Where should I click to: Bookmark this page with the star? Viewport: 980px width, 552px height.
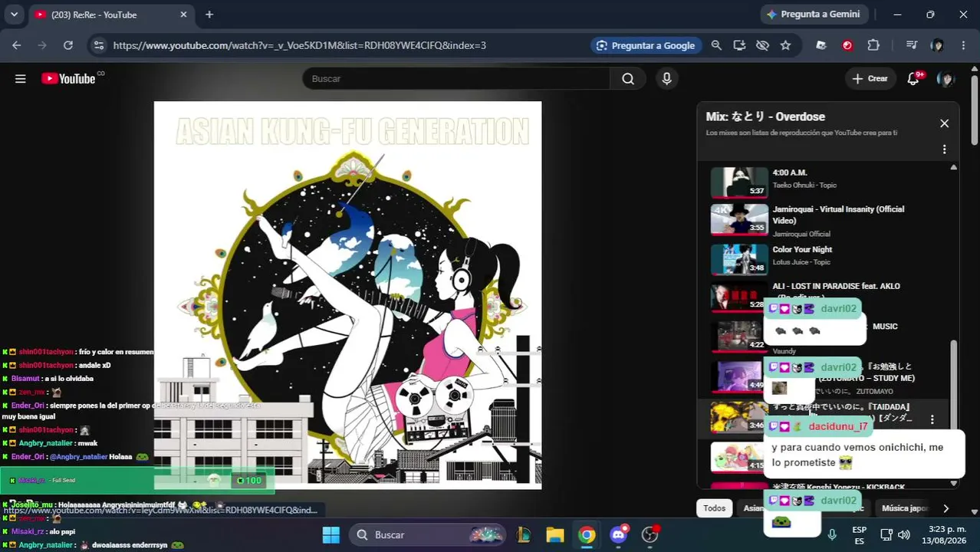[785, 45]
